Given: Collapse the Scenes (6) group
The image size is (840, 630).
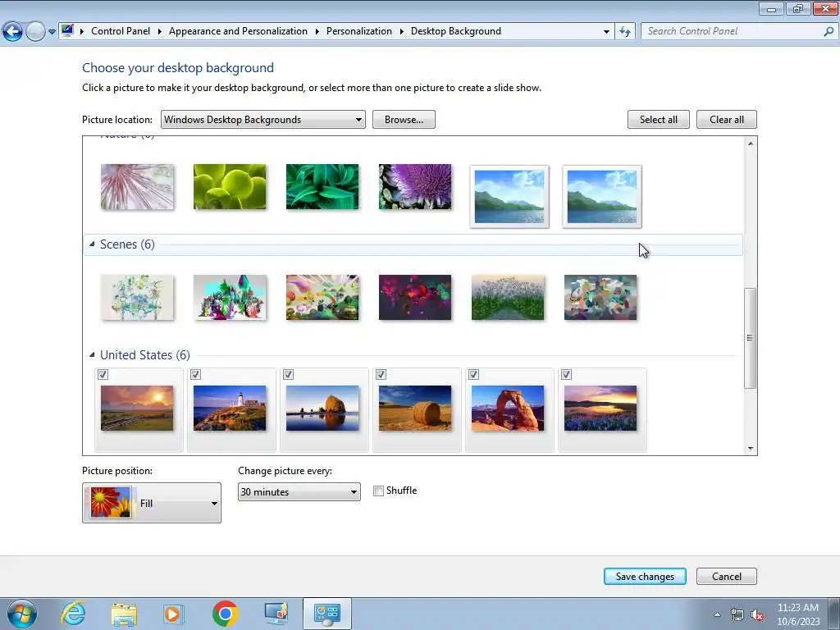Looking at the screenshot, I should pos(92,244).
